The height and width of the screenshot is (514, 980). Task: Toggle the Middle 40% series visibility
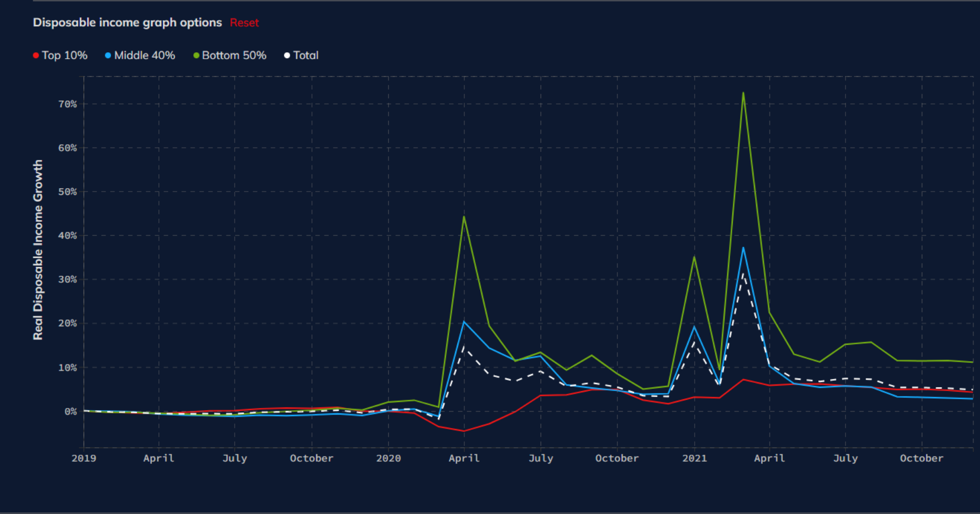pyautogui.click(x=145, y=55)
